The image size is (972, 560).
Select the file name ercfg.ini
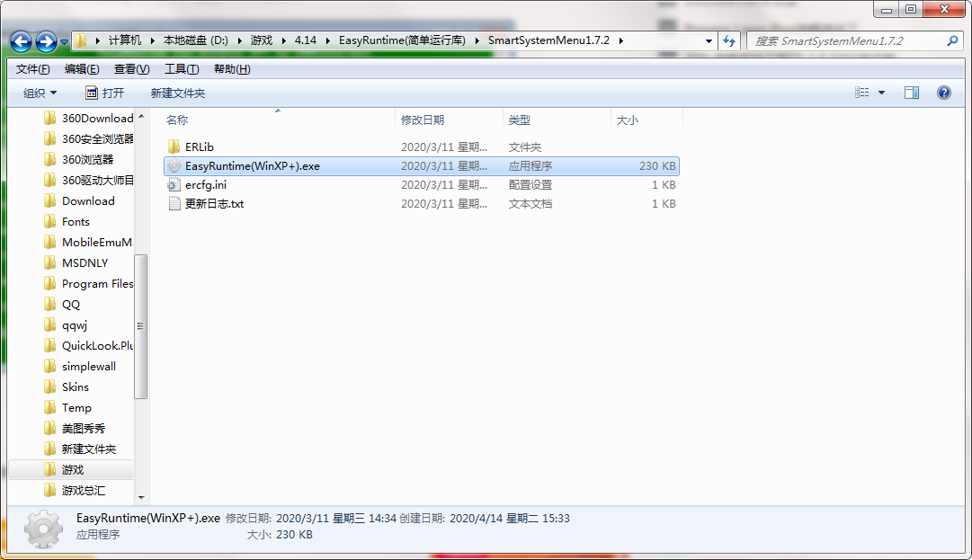pyautogui.click(x=206, y=184)
